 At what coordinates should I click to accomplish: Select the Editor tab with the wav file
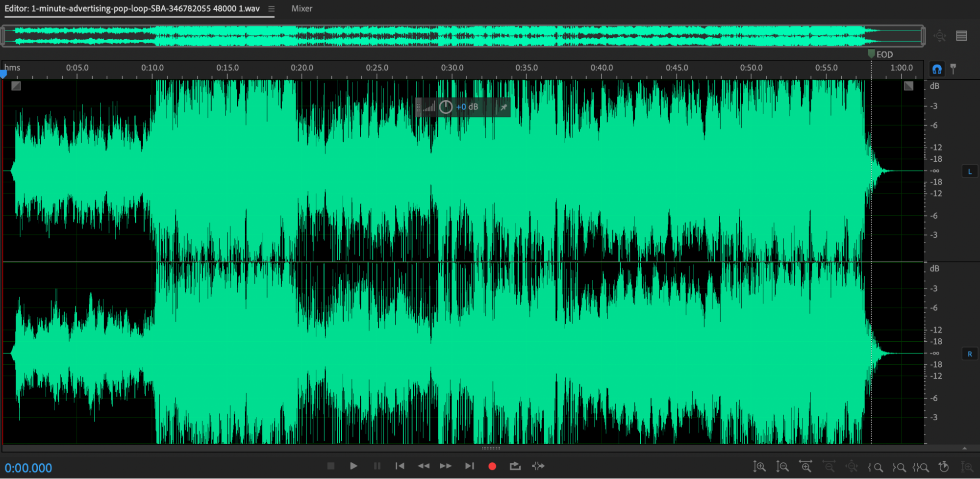coord(132,8)
